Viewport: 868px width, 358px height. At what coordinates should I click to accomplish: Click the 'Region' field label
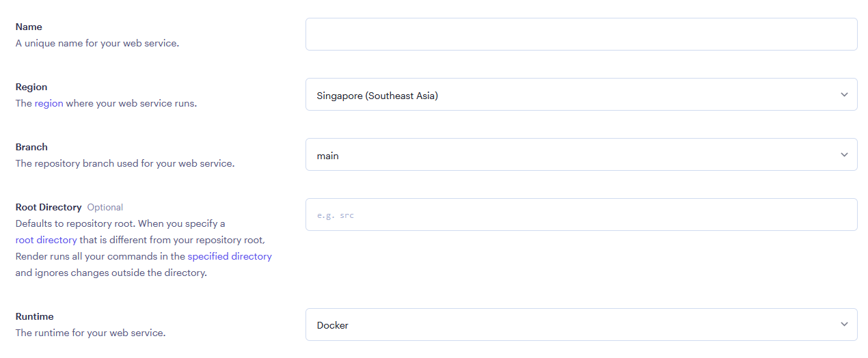31,87
